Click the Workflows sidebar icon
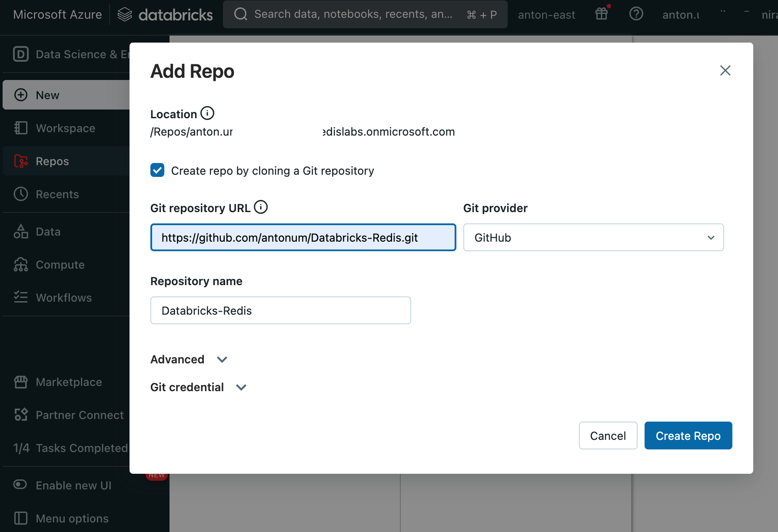Screen dimensions: 778x532 [x=21, y=297]
